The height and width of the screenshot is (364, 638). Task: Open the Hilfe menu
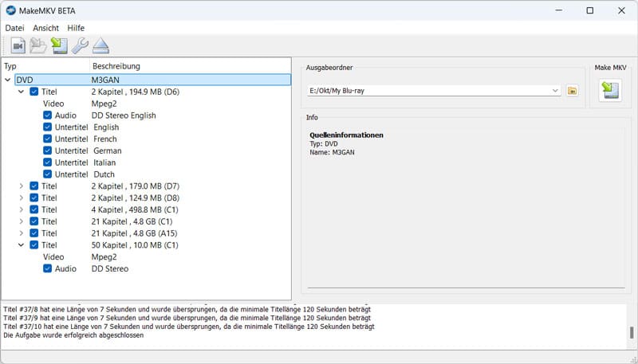click(x=76, y=28)
